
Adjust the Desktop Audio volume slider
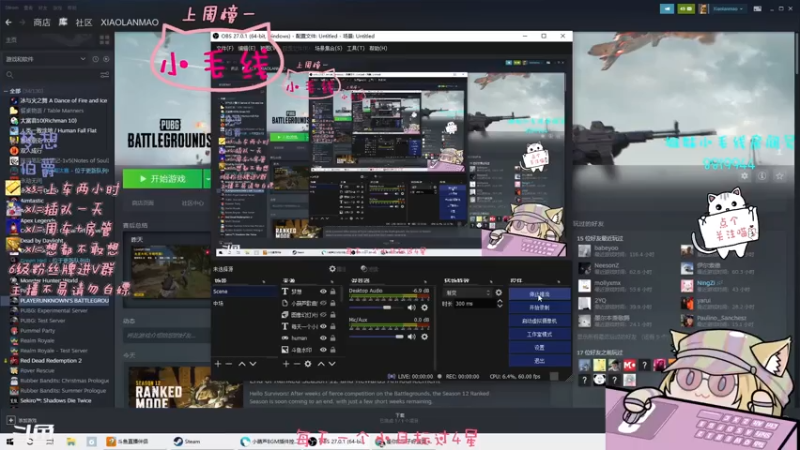[x=377, y=308]
